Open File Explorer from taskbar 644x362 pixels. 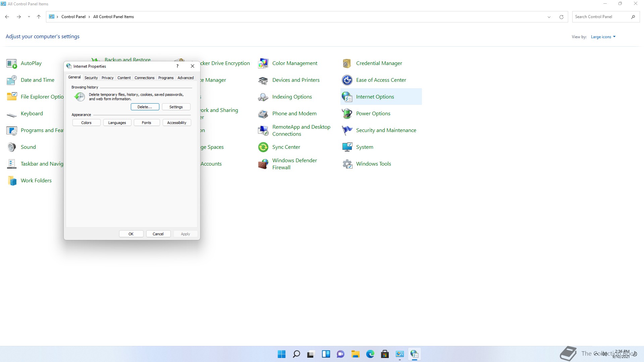tap(356, 354)
